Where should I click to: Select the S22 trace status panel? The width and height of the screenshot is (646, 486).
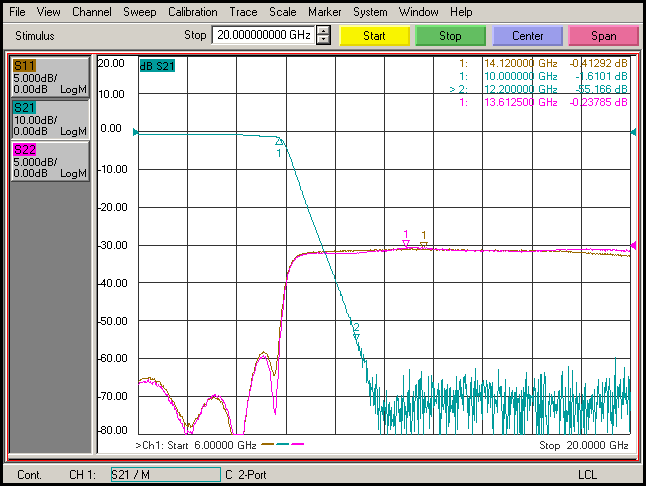pyautogui.click(x=50, y=161)
